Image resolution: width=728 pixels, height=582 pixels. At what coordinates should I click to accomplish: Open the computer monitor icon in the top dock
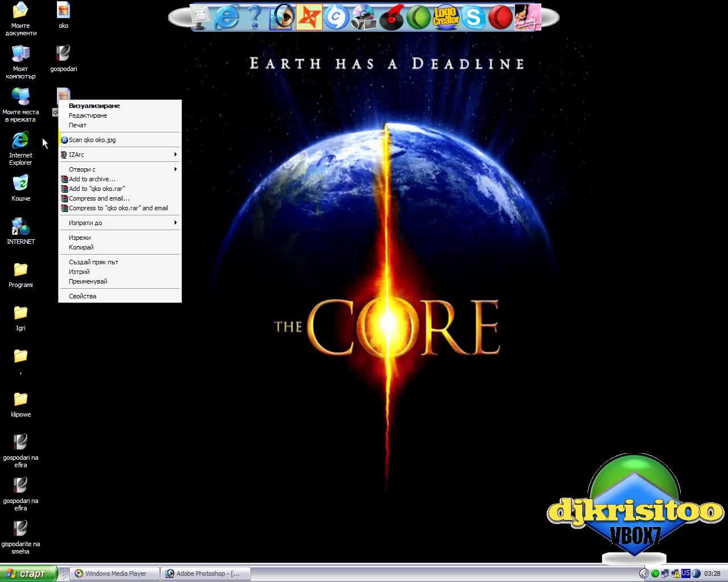pos(200,18)
